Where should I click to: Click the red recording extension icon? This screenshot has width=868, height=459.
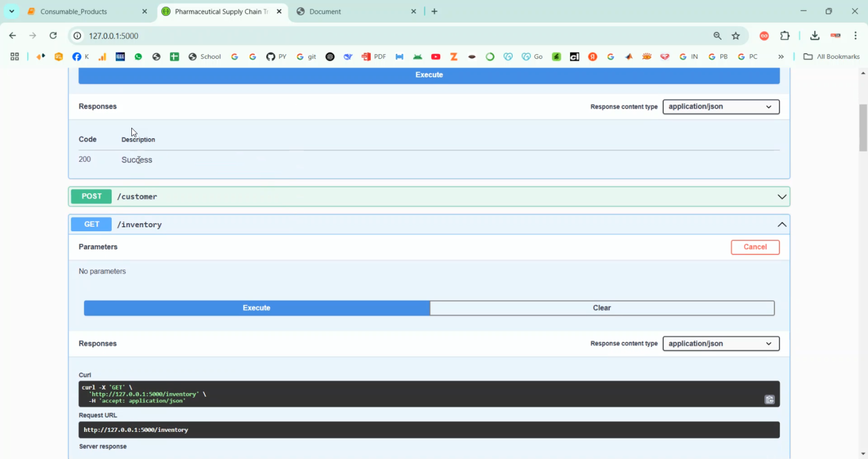tap(836, 36)
